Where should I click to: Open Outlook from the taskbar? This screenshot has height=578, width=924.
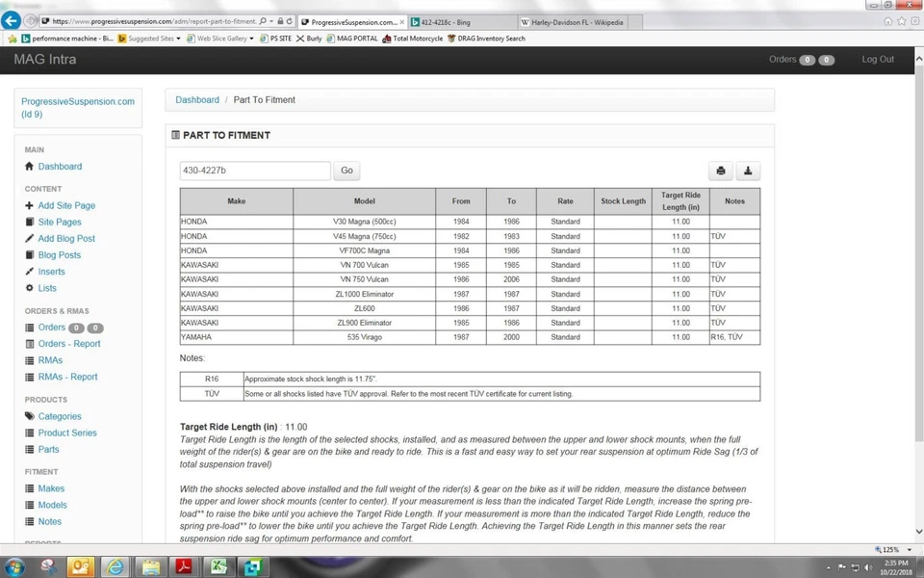(x=81, y=566)
